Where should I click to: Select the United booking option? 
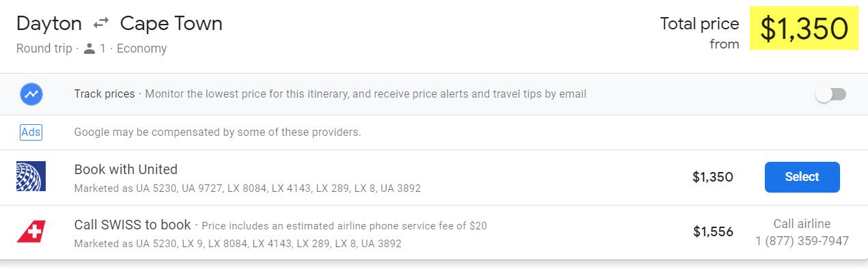802,177
